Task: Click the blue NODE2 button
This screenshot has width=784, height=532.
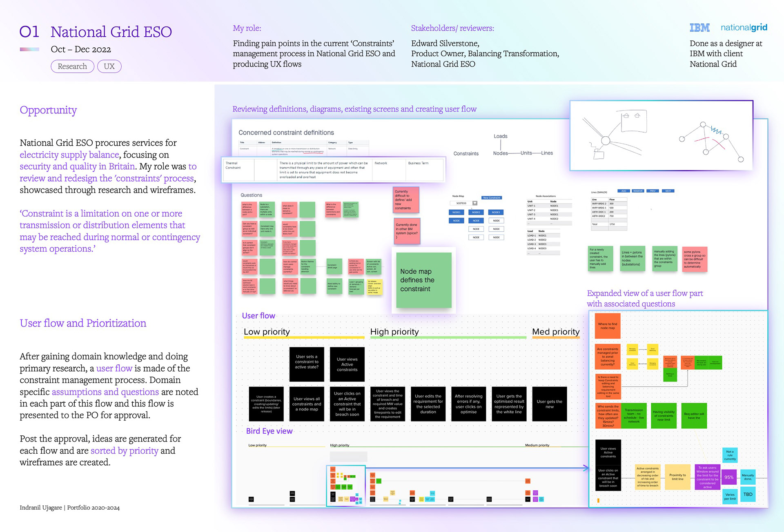Action: click(x=476, y=212)
